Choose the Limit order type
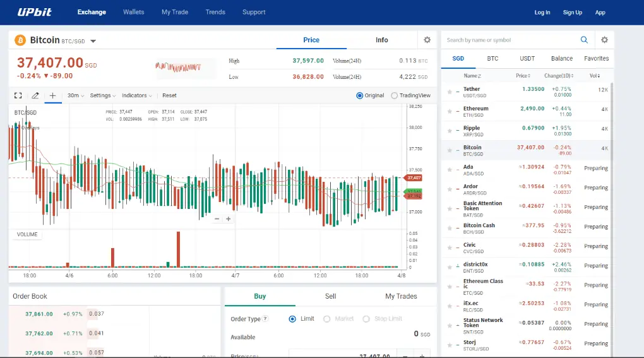Screen dimensions: 644x358 [x=292, y=319]
